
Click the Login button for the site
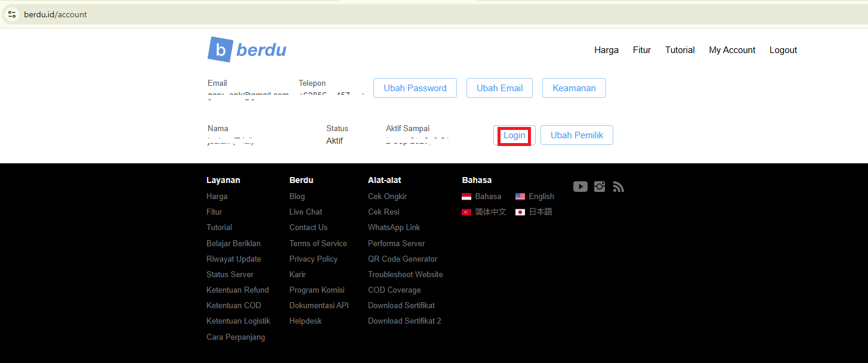tap(514, 135)
